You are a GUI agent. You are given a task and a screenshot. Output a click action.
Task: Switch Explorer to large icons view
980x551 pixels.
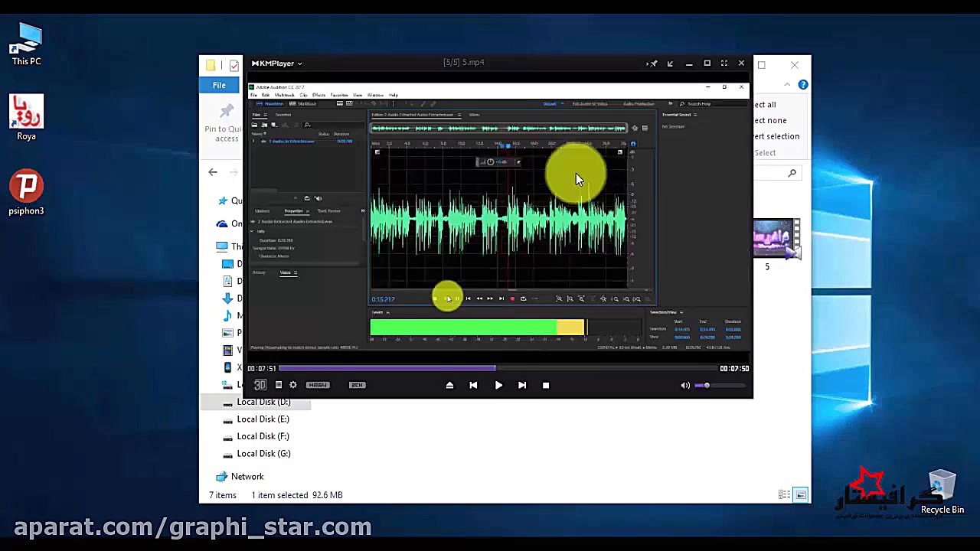coord(801,495)
